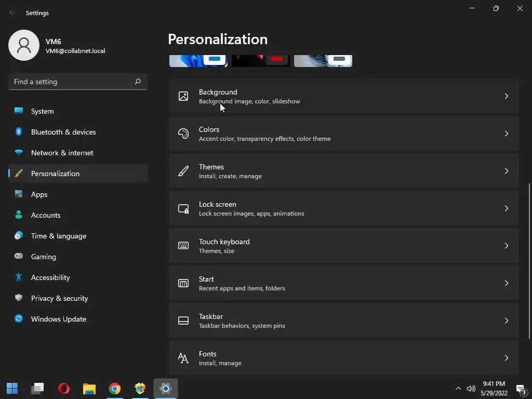Expand the Themes chevron arrow
Image resolution: width=532 pixels, height=399 pixels.
click(506, 171)
